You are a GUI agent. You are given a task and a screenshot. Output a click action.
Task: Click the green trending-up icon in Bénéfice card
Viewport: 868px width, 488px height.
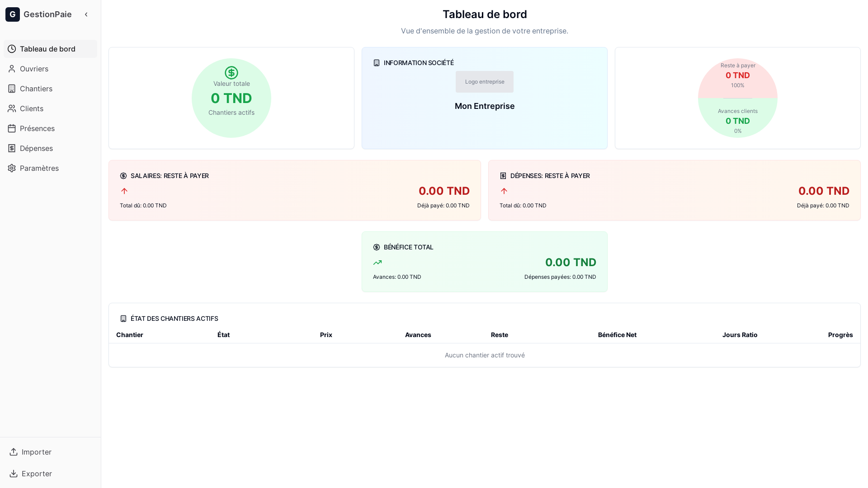click(377, 263)
